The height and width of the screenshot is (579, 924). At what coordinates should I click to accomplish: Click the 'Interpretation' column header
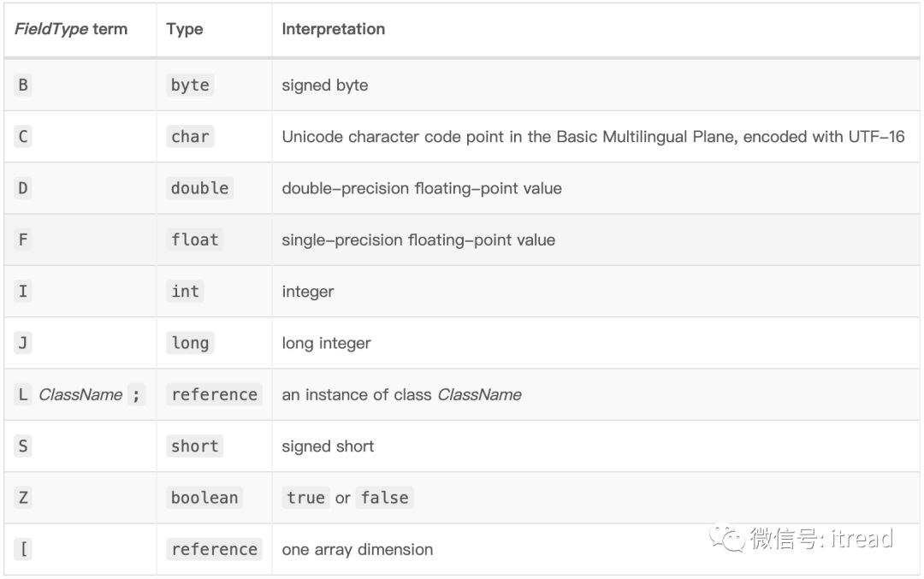pyautogui.click(x=334, y=29)
